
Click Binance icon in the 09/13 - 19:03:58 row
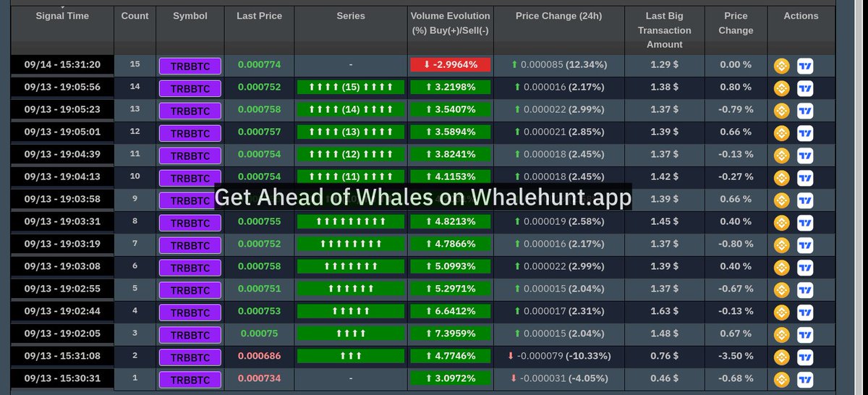(781, 200)
